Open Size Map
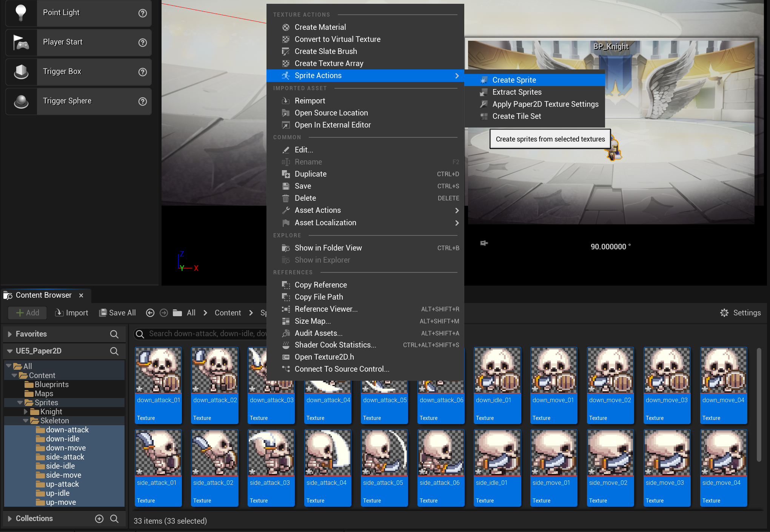 [x=365, y=321]
